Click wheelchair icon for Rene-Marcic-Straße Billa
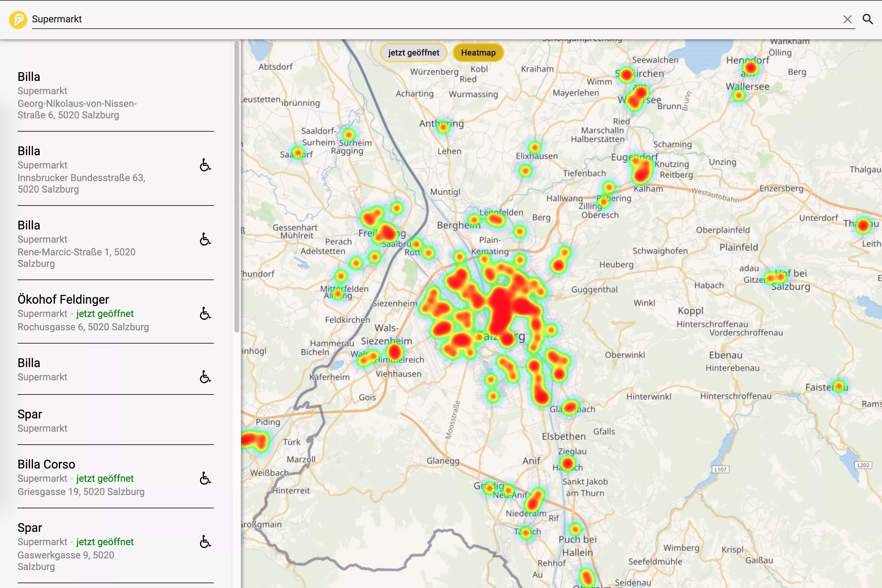Screen dimensions: 882x588 [205, 239]
